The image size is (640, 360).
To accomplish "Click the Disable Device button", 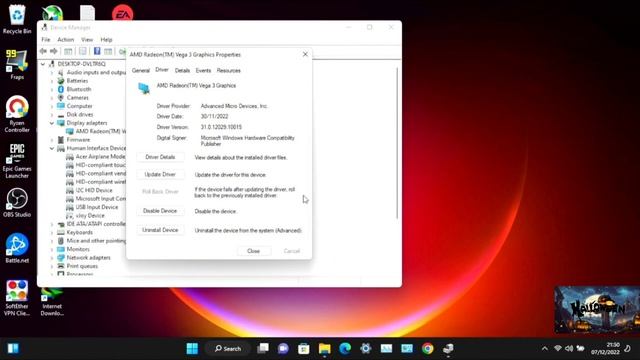I will click(x=160, y=211).
